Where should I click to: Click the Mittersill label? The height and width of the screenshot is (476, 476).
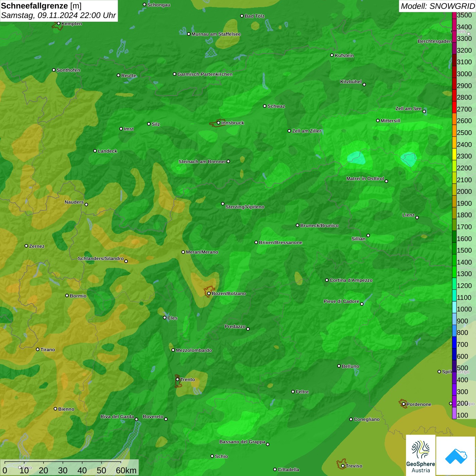click(390, 121)
